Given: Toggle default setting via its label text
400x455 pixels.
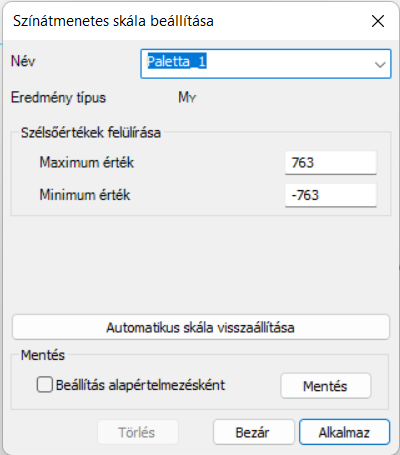Looking at the screenshot, I should click(x=140, y=385).
